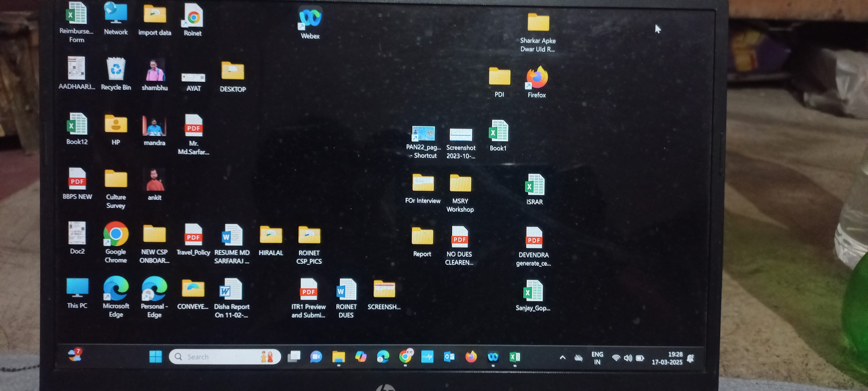
Task: Select the Travel_Policy PDF file
Action: [193, 240]
